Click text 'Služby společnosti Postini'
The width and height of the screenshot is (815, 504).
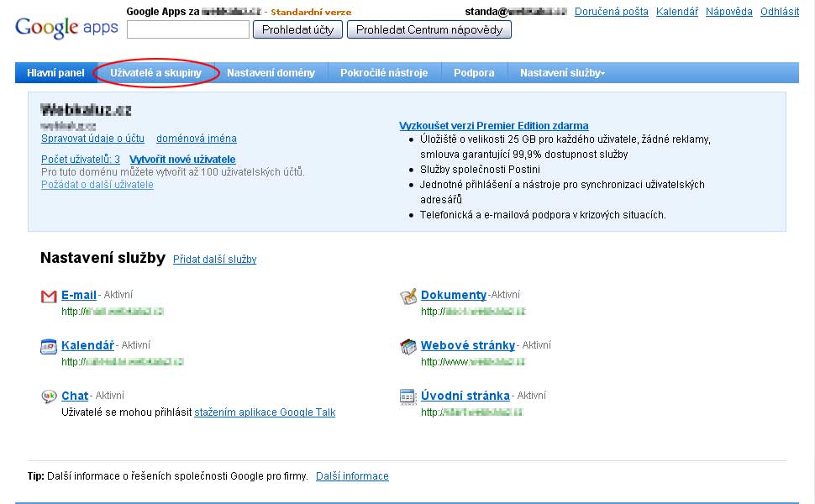point(481,170)
